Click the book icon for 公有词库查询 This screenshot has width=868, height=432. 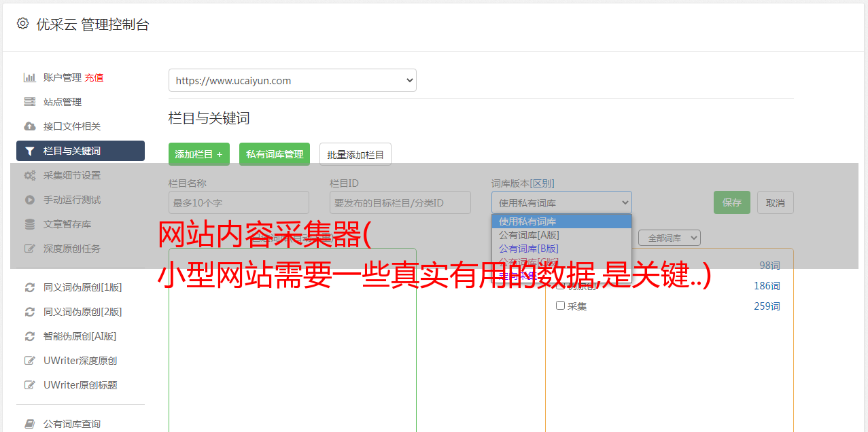pyautogui.click(x=29, y=424)
